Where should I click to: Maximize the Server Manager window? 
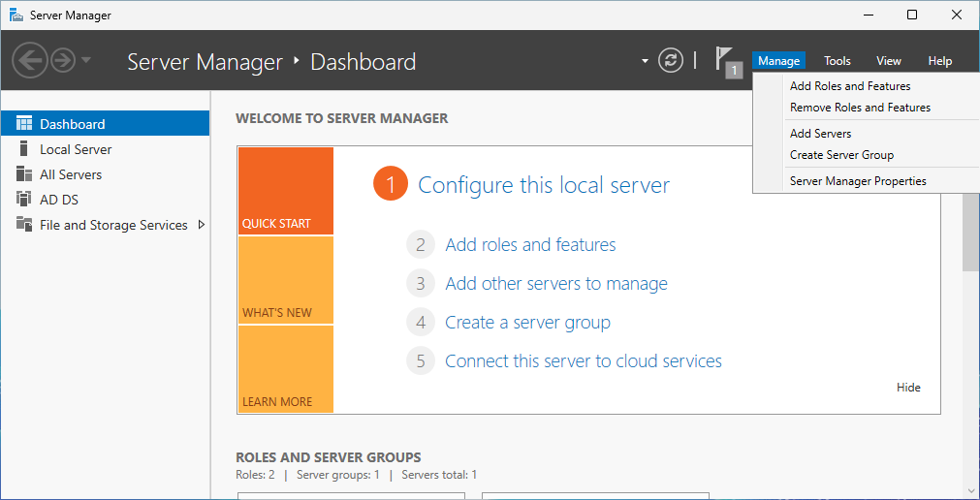coord(912,15)
